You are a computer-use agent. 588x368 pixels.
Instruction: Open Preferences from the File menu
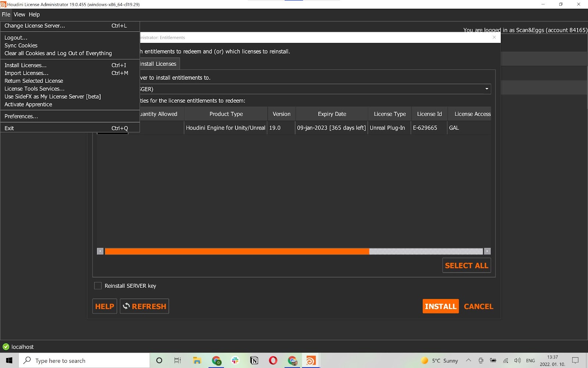[70, 116]
